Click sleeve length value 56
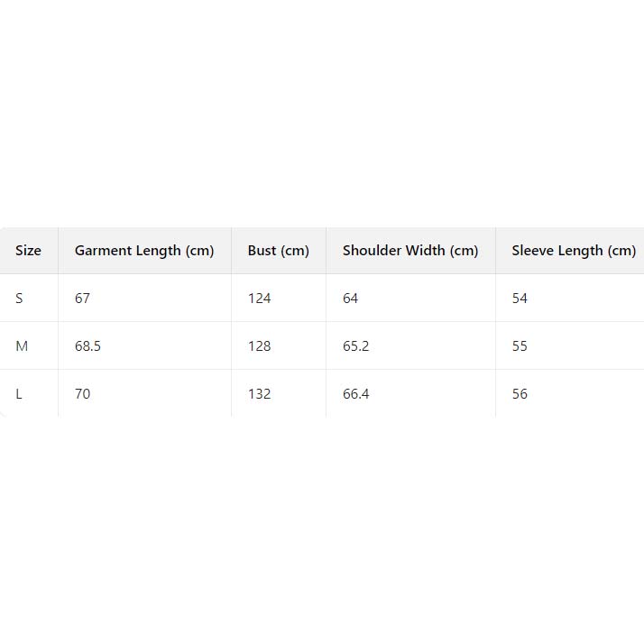This screenshot has height=644, width=644. [520, 394]
